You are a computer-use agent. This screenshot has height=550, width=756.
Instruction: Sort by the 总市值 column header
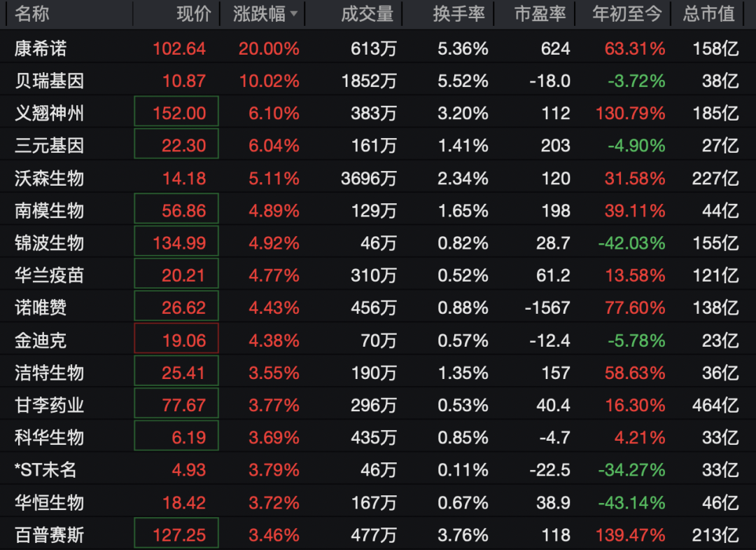[708, 14]
